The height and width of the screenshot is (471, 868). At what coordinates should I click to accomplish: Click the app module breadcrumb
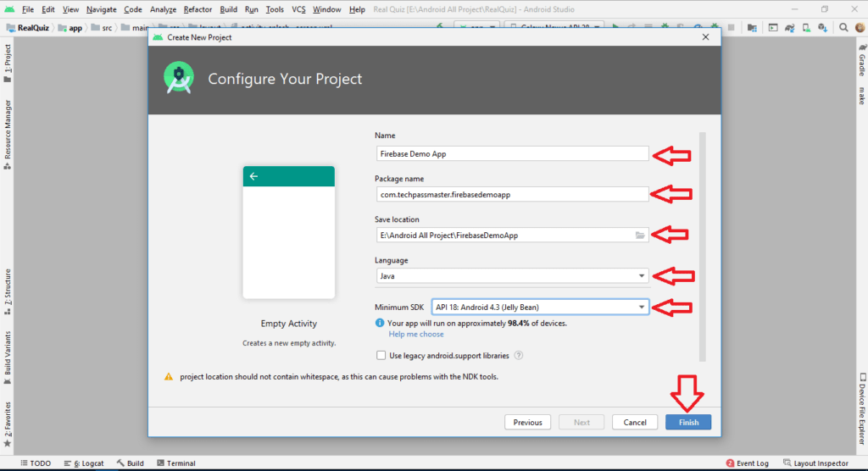click(70, 28)
